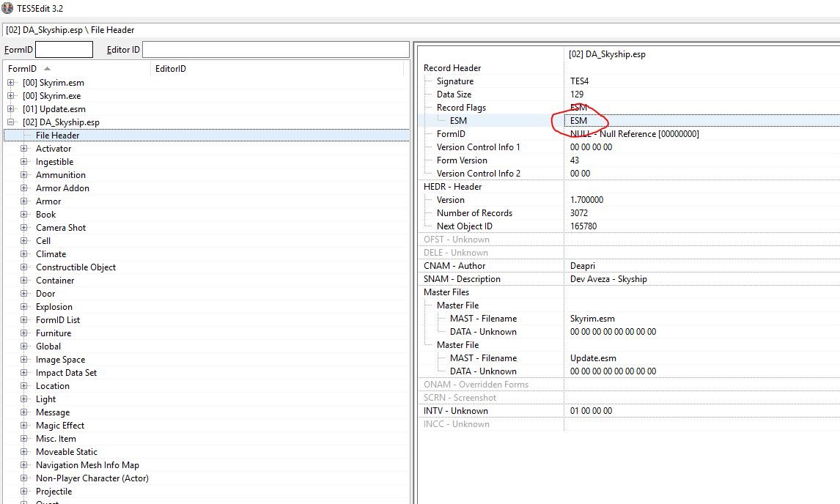
Task: Select the FormID List tree item
Action: pyautogui.click(x=58, y=319)
